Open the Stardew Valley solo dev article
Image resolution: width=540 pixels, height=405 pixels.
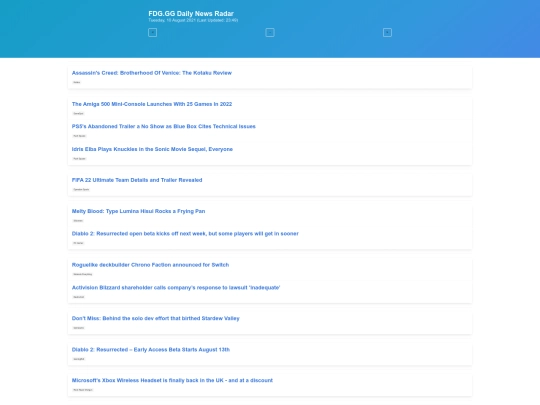(x=155, y=318)
